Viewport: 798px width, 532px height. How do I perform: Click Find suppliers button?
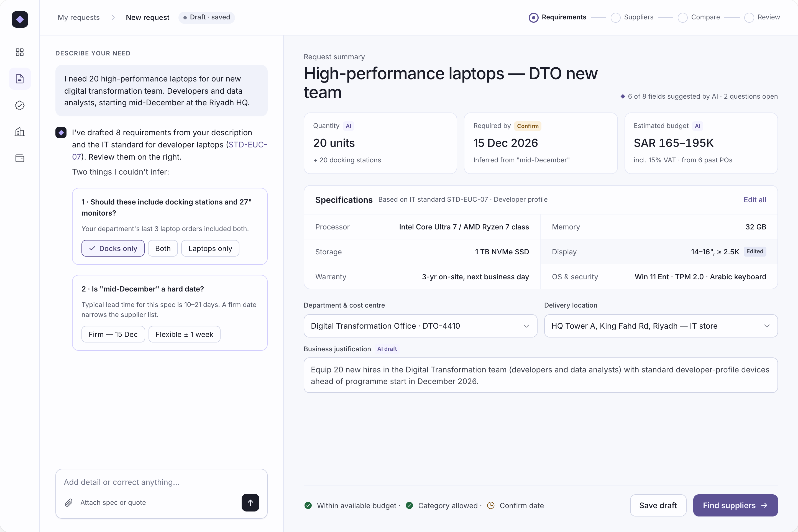(735, 505)
